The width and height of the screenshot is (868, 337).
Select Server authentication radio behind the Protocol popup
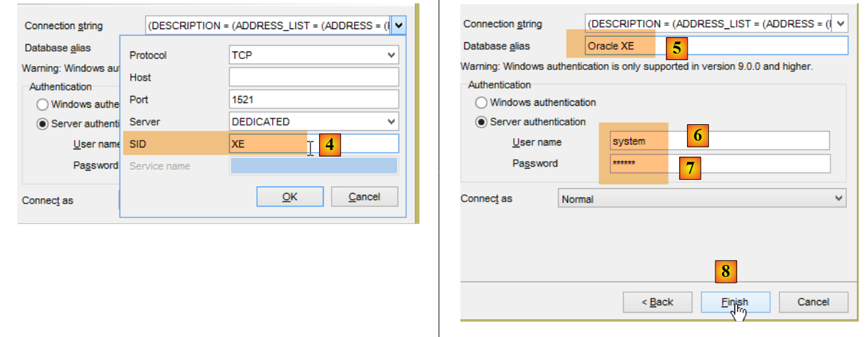click(x=43, y=124)
